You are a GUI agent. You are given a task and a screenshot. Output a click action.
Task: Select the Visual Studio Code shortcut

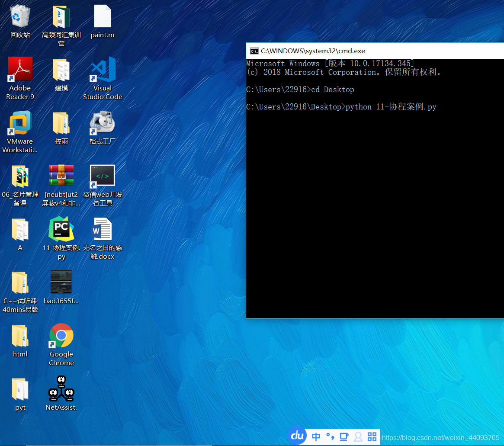[x=103, y=69]
